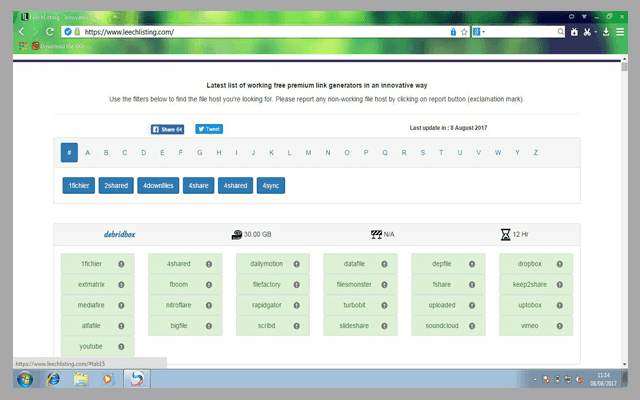Image resolution: width=640 pixels, height=400 pixels.
Task: Report extmatrix via exclamation icon
Action: pos(121,285)
